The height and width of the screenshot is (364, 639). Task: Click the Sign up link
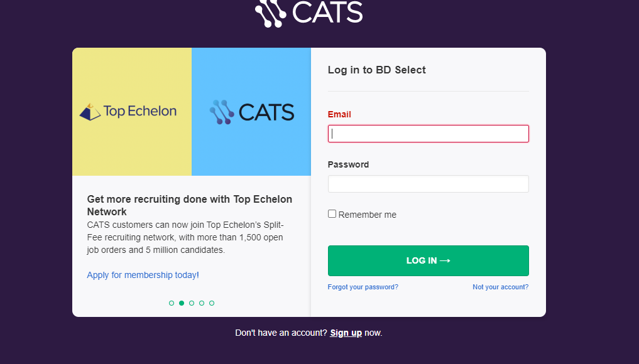tap(346, 333)
